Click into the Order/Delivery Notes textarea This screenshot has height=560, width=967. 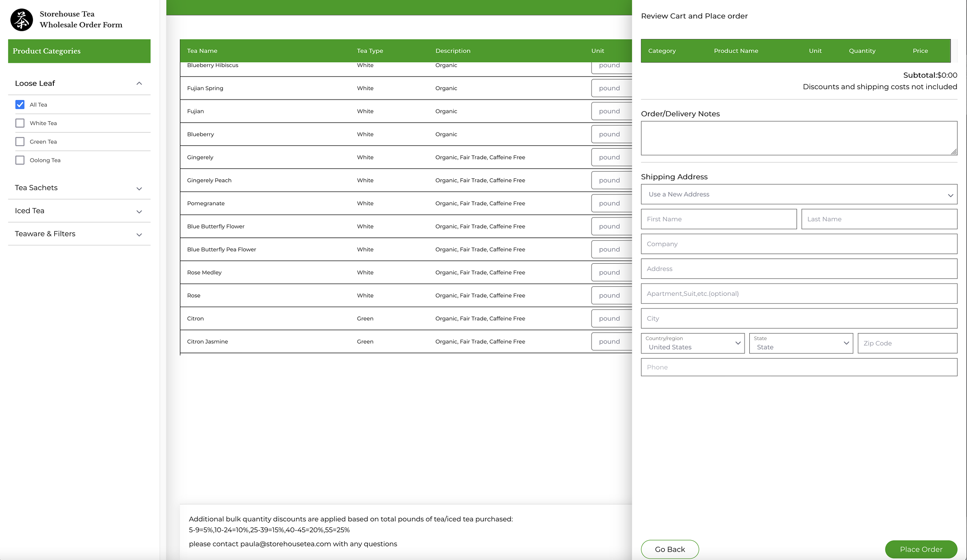(x=798, y=138)
